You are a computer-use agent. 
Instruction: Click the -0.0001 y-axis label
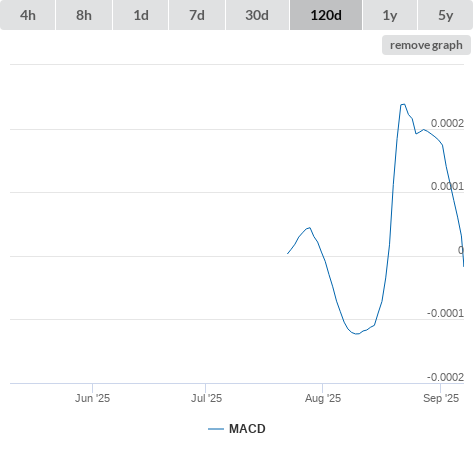click(445, 313)
